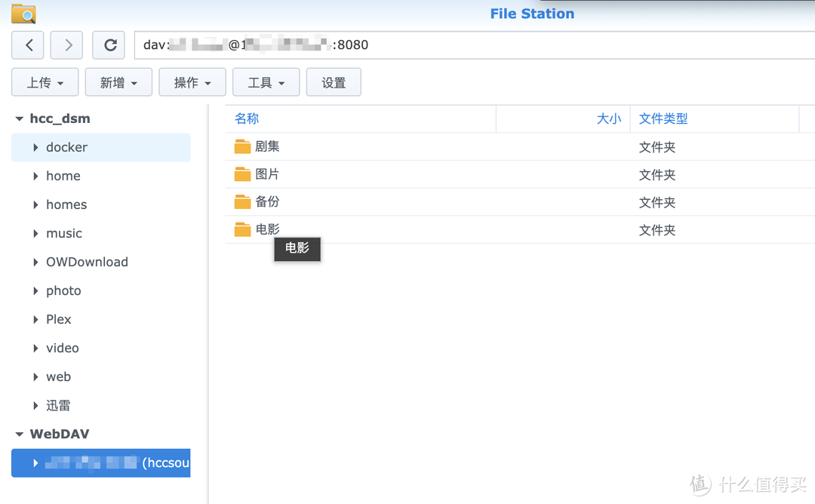Click 文件夹 type cell in 剧集 row
Screen dimensions: 815x504
pos(657,147)
